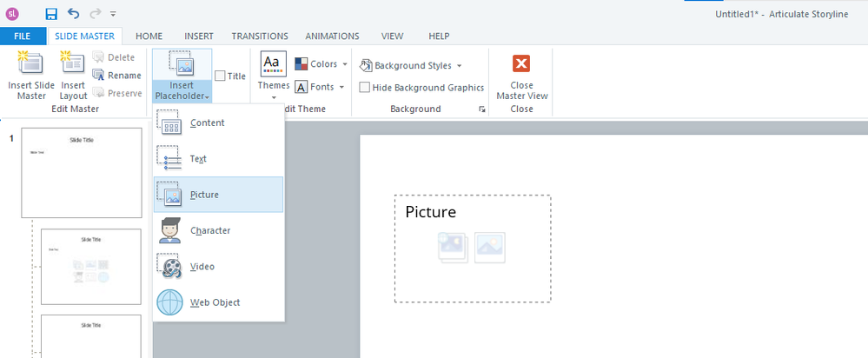
Task: Click the Insert Layout icon
Action: tap(73, 63)
